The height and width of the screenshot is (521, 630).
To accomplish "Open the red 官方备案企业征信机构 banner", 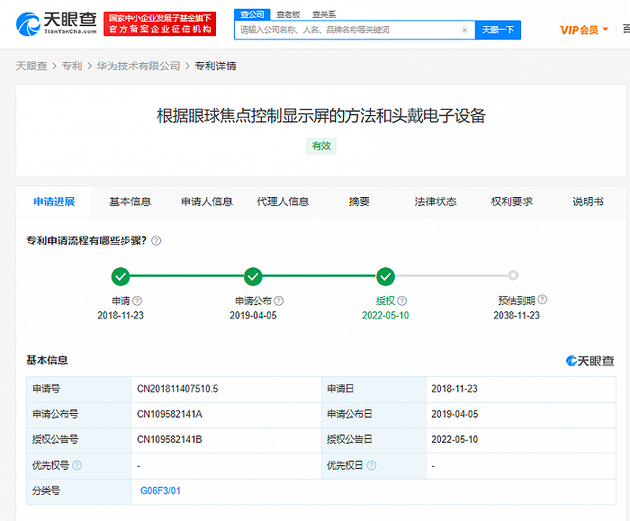I will point(160,24).
